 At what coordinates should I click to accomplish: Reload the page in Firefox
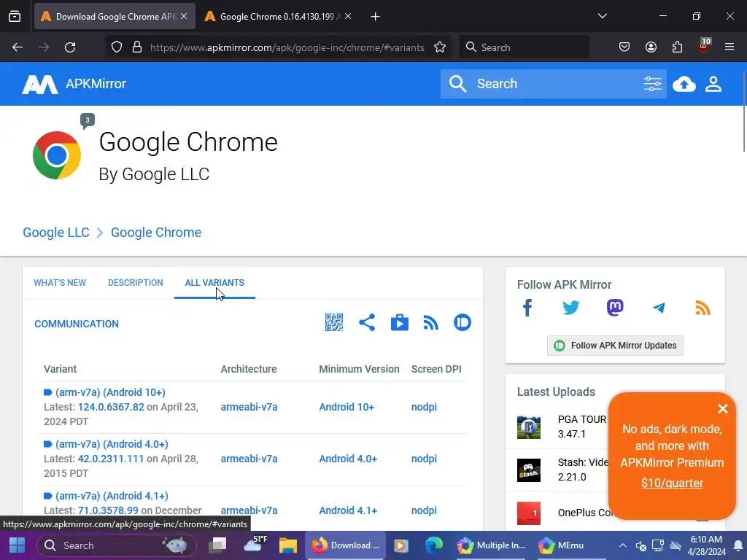(x=70, y=47)
